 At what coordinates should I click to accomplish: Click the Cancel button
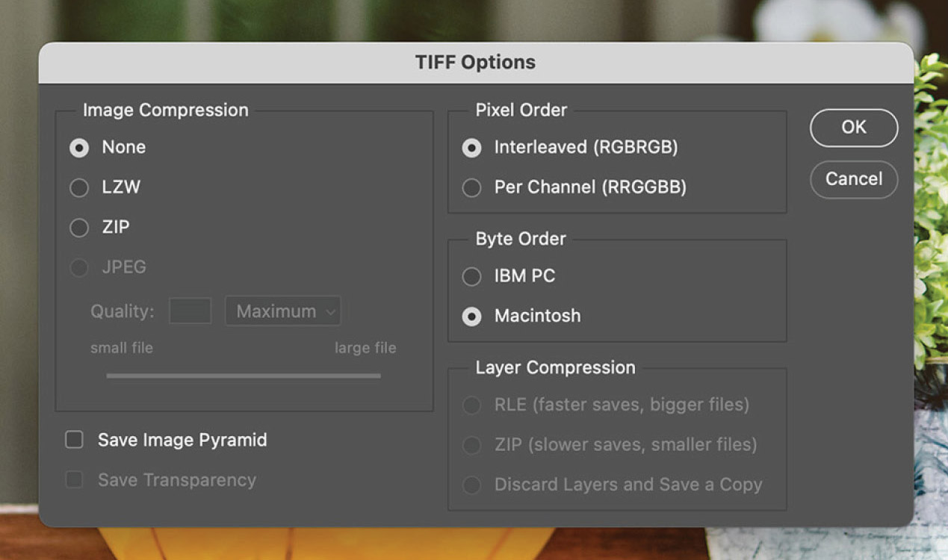coord(854,179)
